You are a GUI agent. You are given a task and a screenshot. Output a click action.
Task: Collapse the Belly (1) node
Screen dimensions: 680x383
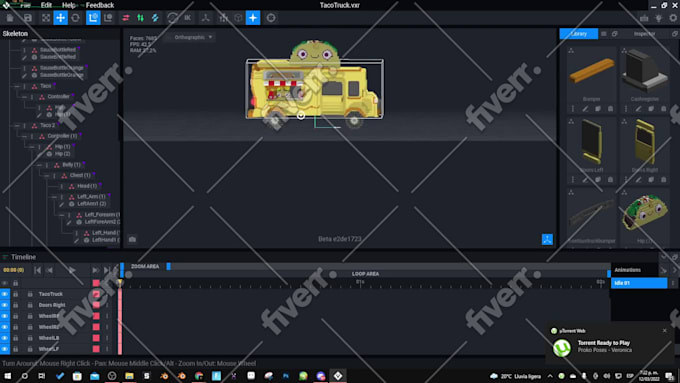click(x=39, y=165)
